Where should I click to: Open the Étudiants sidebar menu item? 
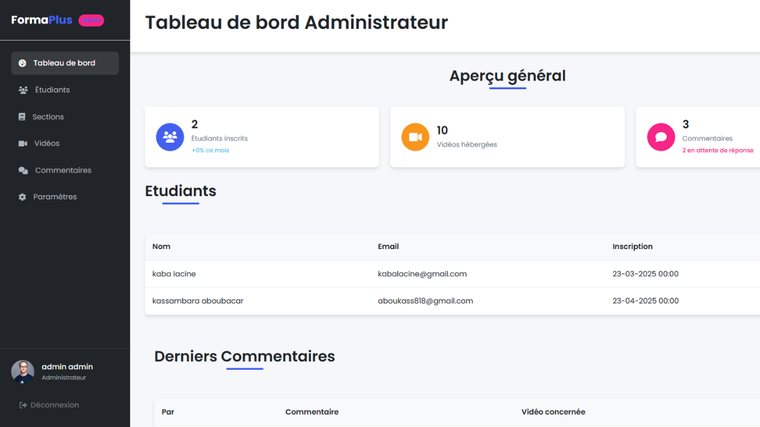pos(51,90)
